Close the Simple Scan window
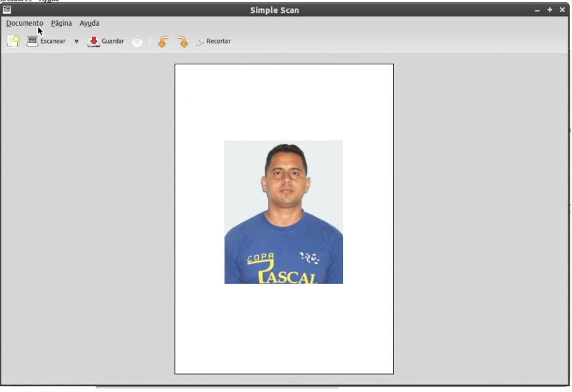572x392 pixels. [562, 10]
